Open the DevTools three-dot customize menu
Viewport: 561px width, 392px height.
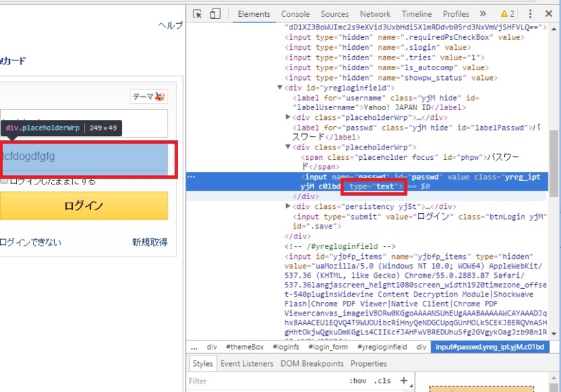coord(530,14)
